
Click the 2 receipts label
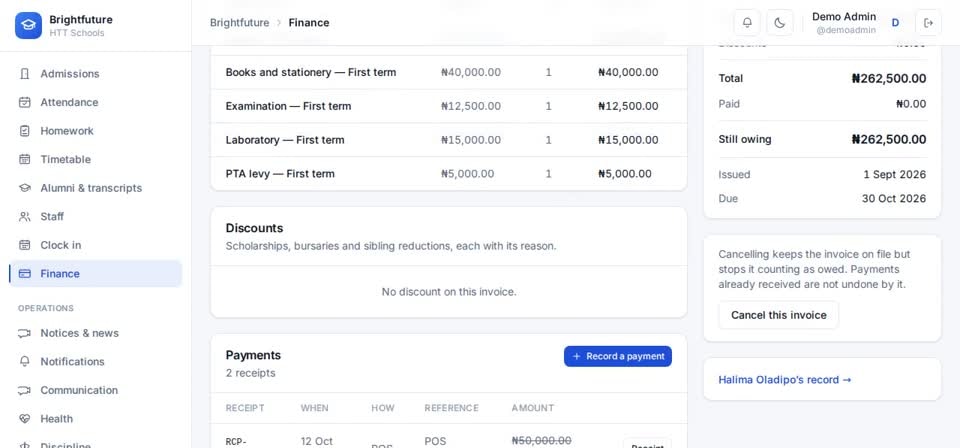tap(250, 373)
